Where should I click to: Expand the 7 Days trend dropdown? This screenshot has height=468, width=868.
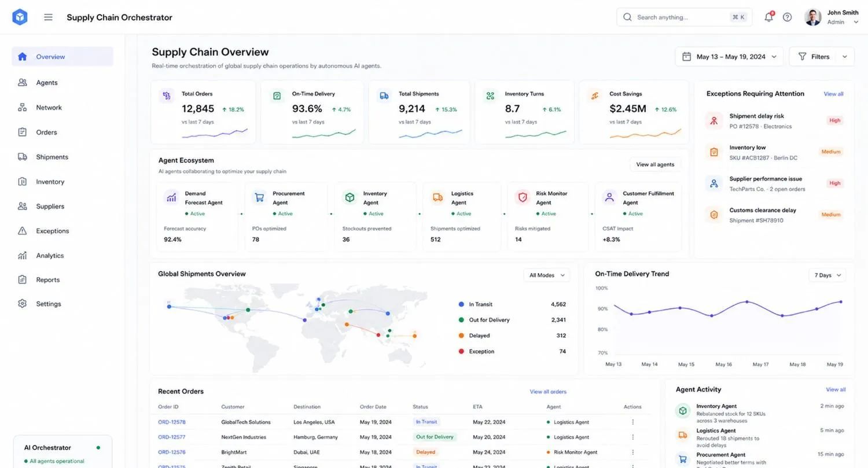coord(827,275)
